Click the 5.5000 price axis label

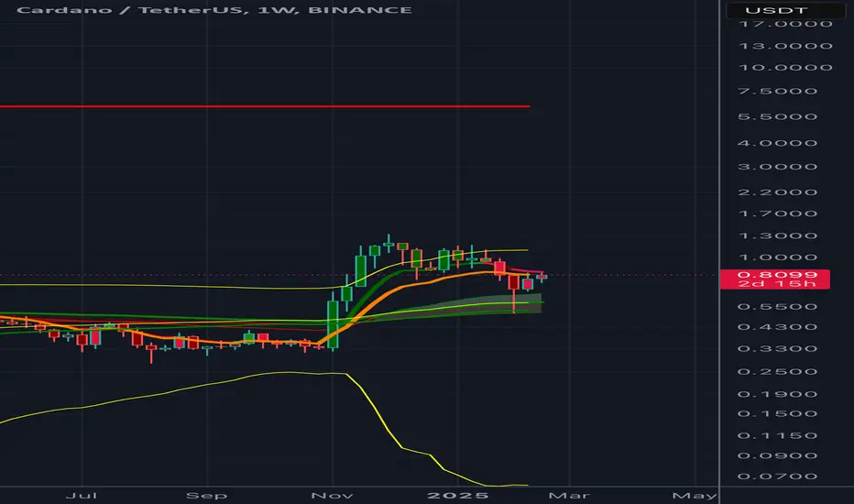coord(777,116)
